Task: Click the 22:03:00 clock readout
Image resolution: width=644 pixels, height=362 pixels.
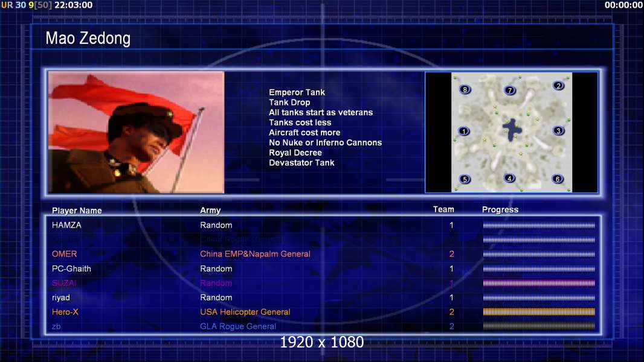Action: point(74,5)
